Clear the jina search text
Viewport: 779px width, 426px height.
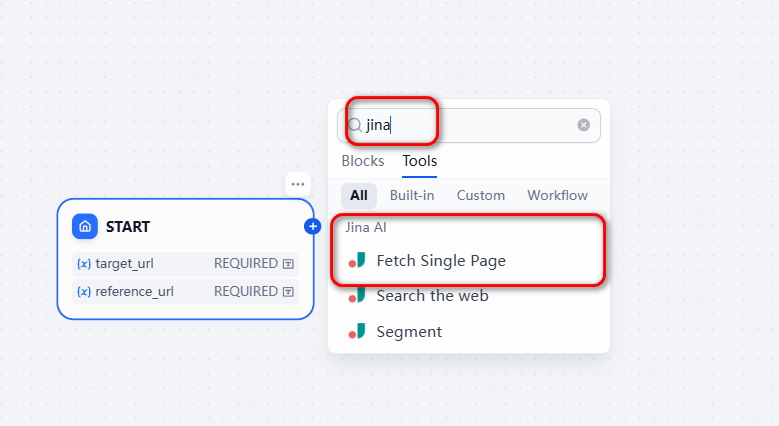[x=583, y=125]
